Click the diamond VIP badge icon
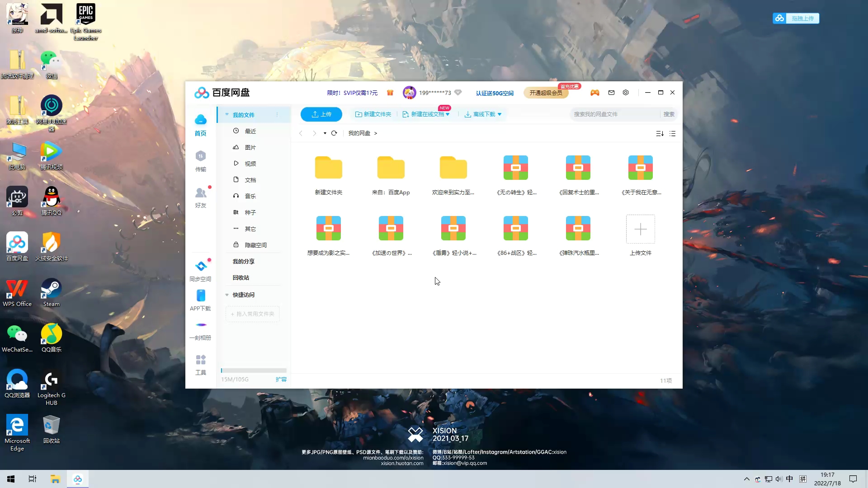868x488 pixels. 458,93
